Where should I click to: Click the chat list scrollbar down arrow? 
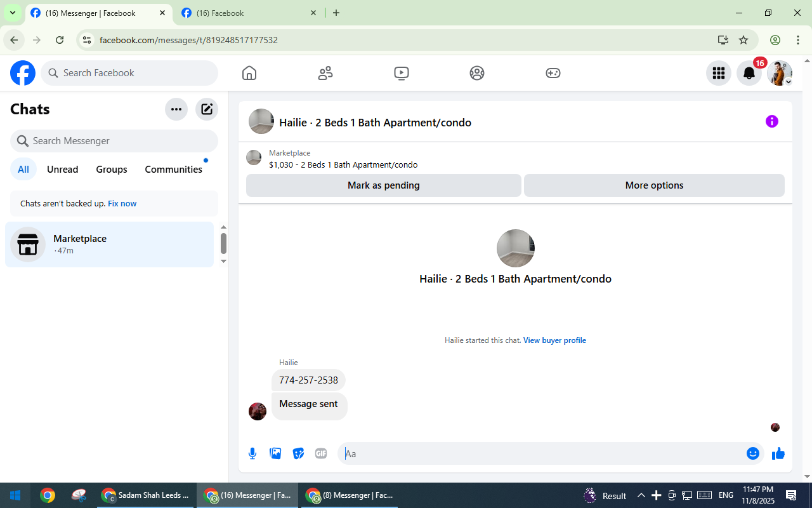coord(223,261)
